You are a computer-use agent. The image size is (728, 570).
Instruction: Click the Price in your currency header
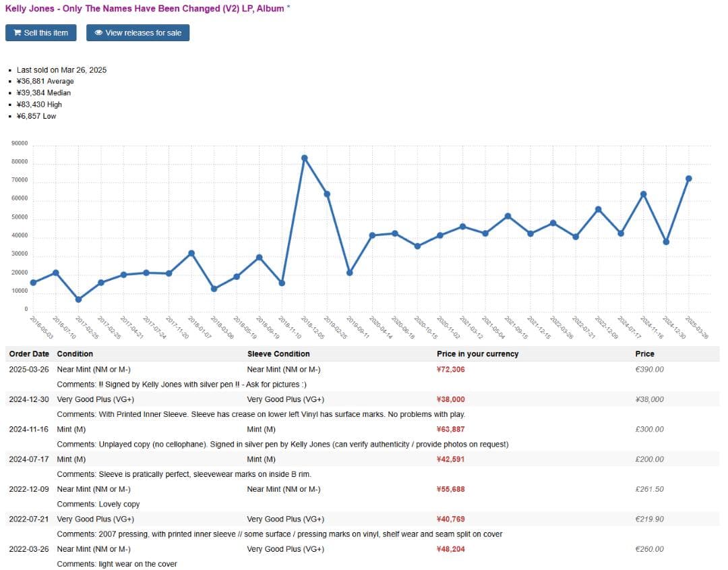click(x=477, y=353)
